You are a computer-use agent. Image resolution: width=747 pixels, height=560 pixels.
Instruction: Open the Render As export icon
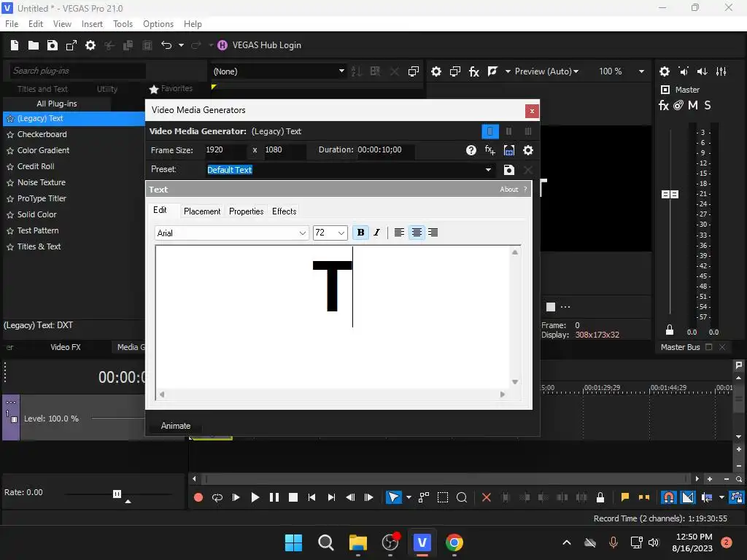71,45
